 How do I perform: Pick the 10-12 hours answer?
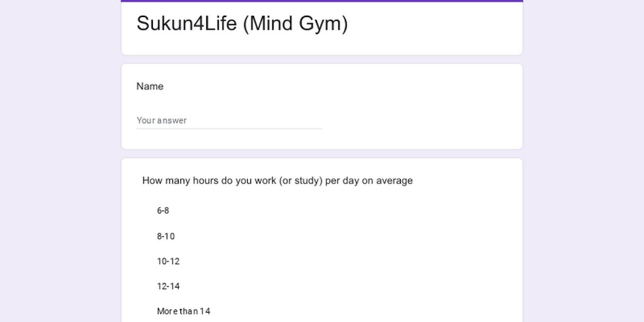coord(168,261)
